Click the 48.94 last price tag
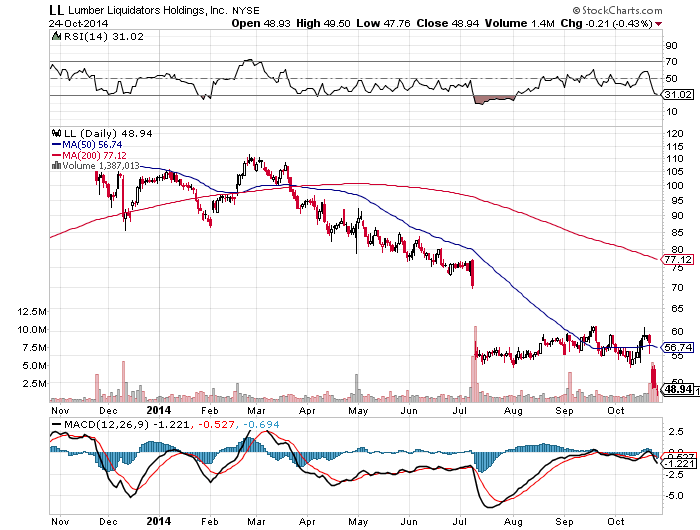 tap(678, 389)
